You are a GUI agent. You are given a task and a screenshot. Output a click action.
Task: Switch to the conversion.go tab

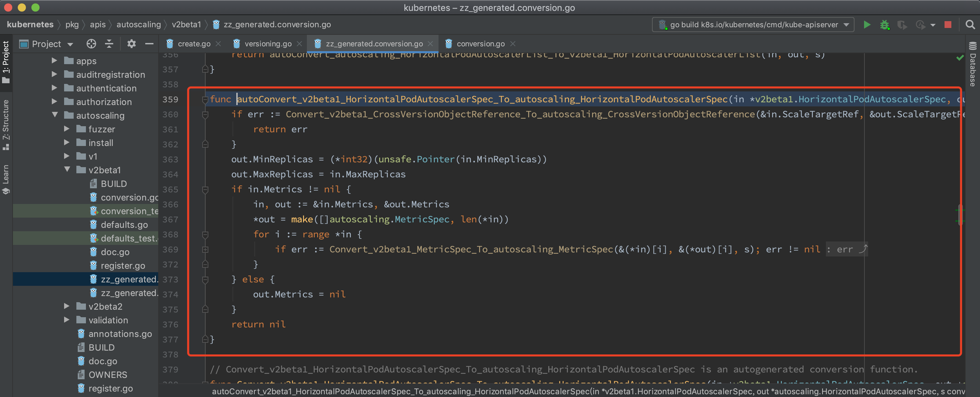point(480,44)
